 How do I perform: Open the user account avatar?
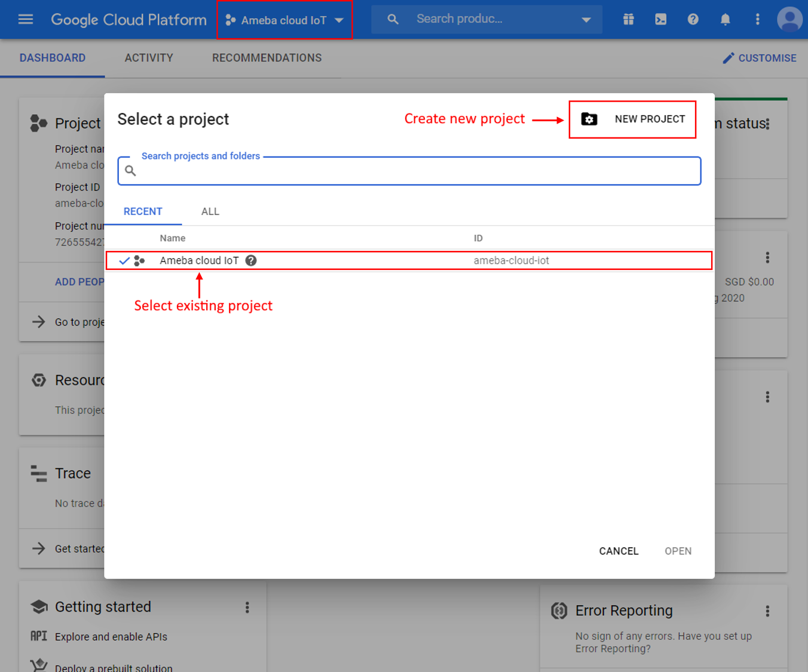coord(789,19)
